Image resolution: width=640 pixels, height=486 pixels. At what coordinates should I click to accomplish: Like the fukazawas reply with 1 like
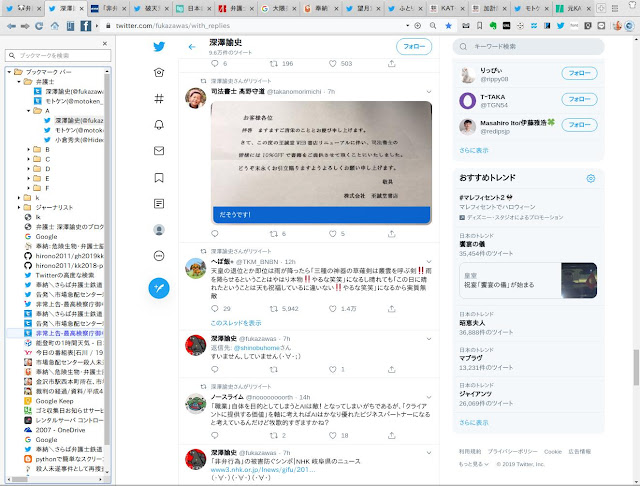click(x=333, y=369)
